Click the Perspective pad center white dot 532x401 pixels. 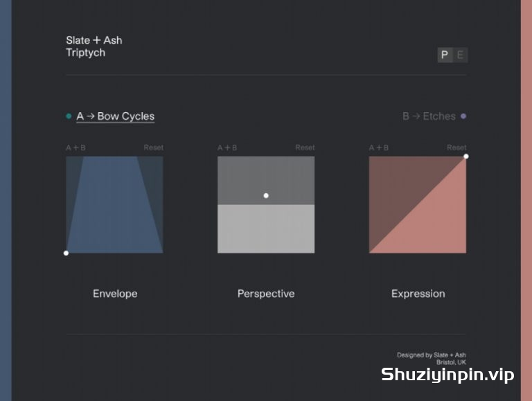266,196
